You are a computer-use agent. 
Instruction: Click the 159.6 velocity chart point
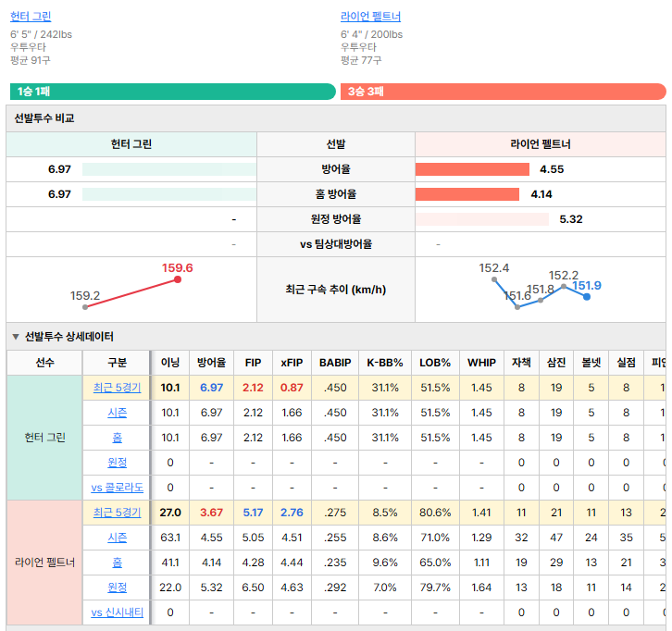pyautogui.click(x=178, y=279)
